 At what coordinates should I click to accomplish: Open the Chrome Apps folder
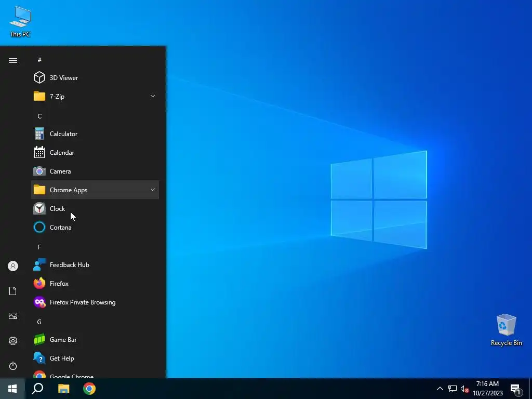pos(95,190)
